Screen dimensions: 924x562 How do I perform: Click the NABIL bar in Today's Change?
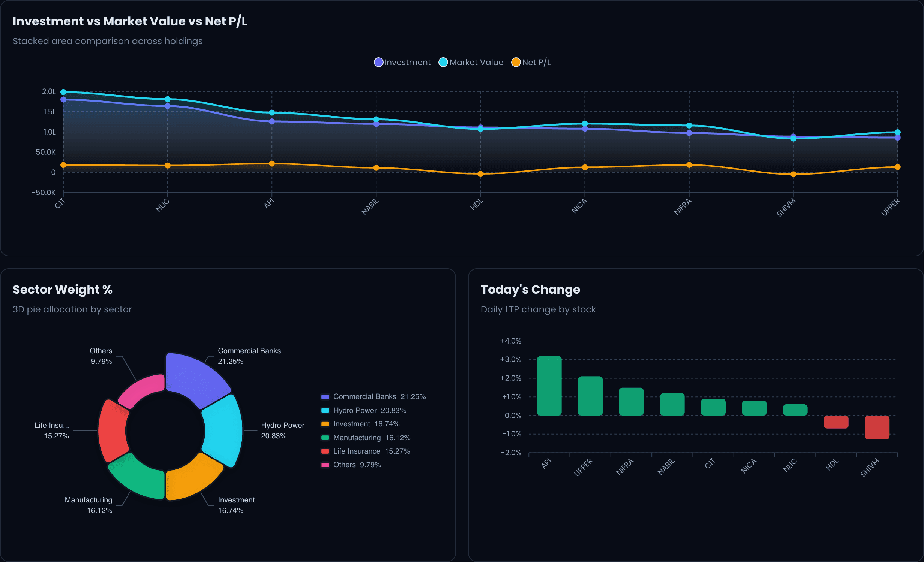(x=672, y=404)
